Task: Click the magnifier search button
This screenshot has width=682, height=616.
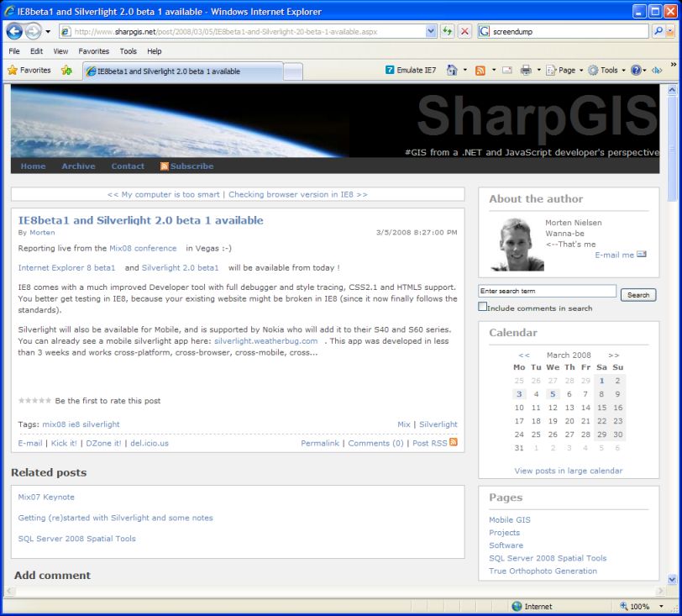Action: [x=658, y=31]
